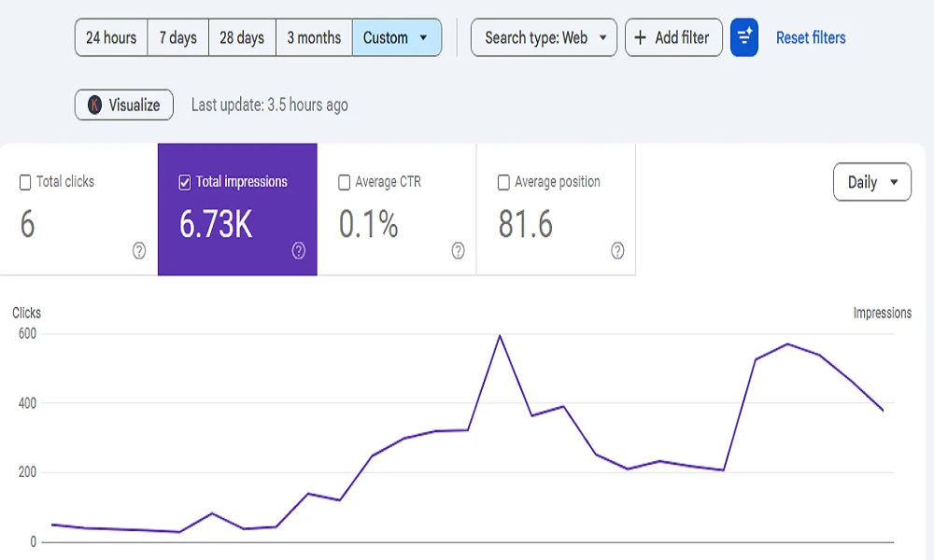Click the 200 y-axis label
934x560 pixels.
point(27,472)
